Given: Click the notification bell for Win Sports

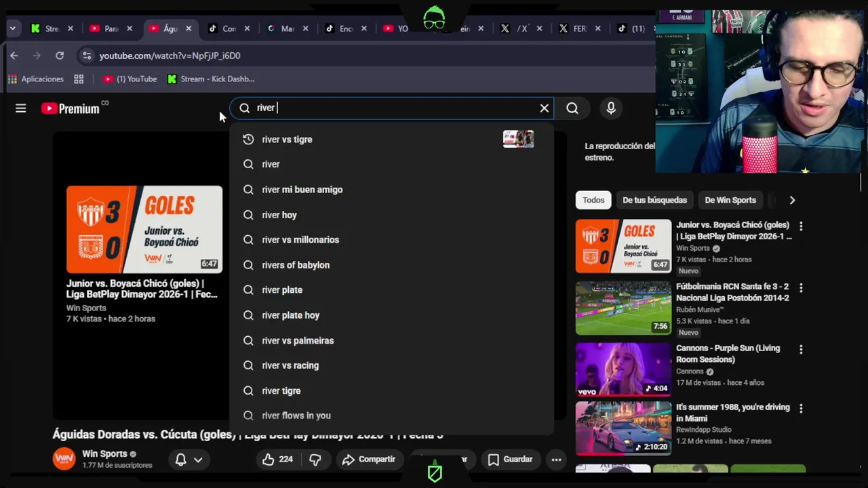Looking at the screenshot, I should [180, 460].
